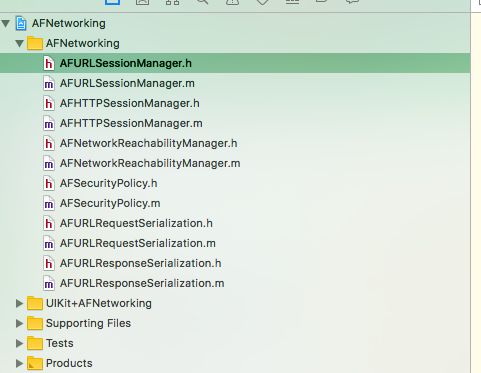Expand the UIKit+AFNetworking group

pyautogui.click(x=19, y=303)
